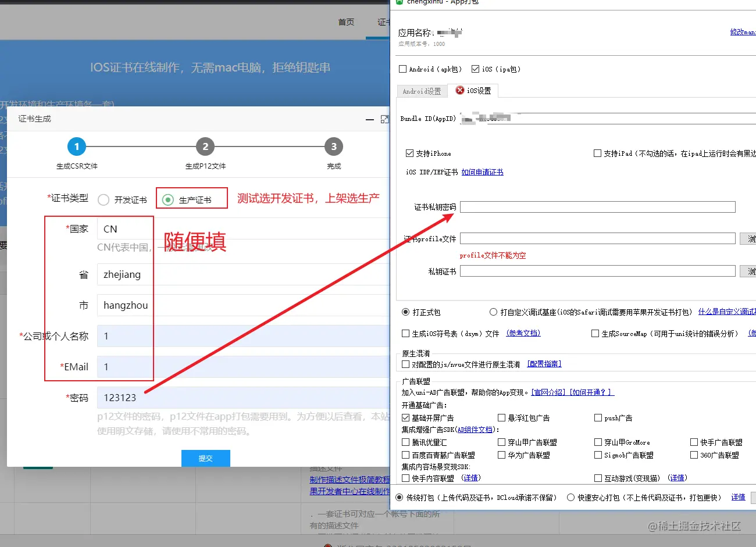Enable the 互动游戏(变现猫) checkbox
Image resolution: width=756 pixels, height=547 pixels.
(598, 478)
